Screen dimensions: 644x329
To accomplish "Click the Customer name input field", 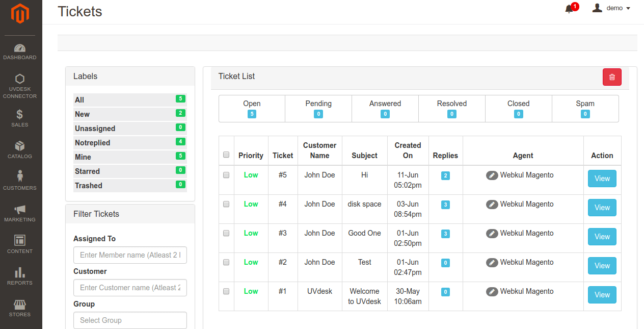I will (130, 288).
